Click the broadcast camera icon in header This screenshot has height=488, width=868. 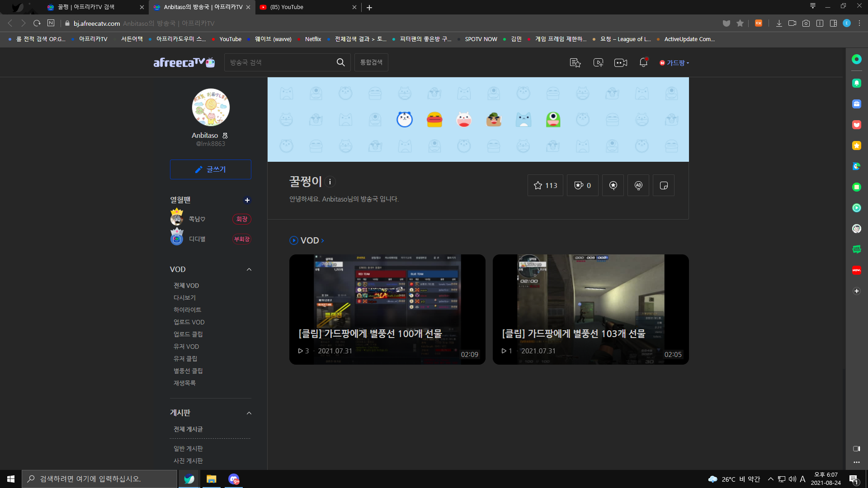tap(620, 62)
